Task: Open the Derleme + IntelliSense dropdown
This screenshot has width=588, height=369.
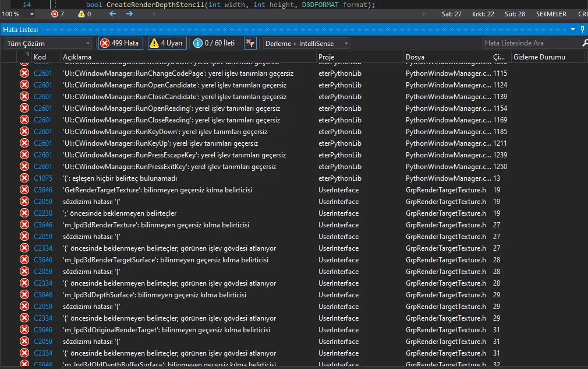Action: pos(306,44)
